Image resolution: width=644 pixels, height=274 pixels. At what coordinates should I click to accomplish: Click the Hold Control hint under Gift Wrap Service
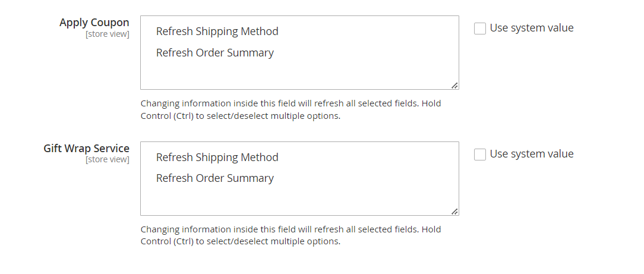click(240, 242)
